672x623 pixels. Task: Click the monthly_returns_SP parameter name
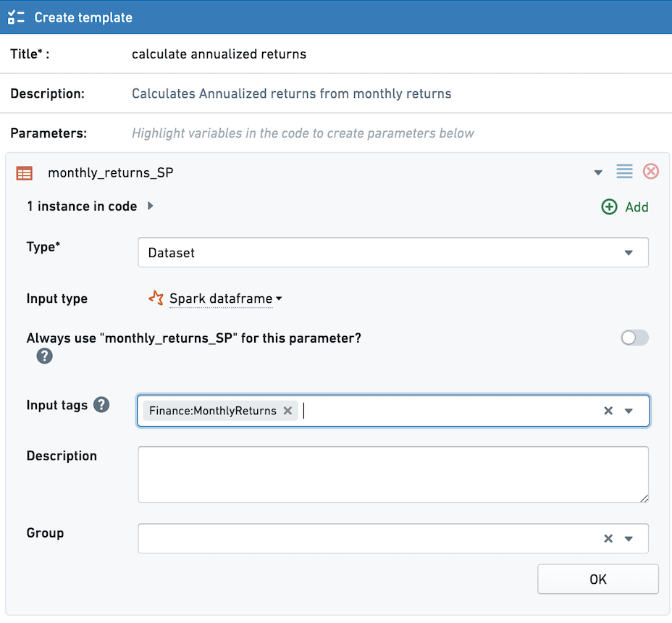(x=111, y=172)
